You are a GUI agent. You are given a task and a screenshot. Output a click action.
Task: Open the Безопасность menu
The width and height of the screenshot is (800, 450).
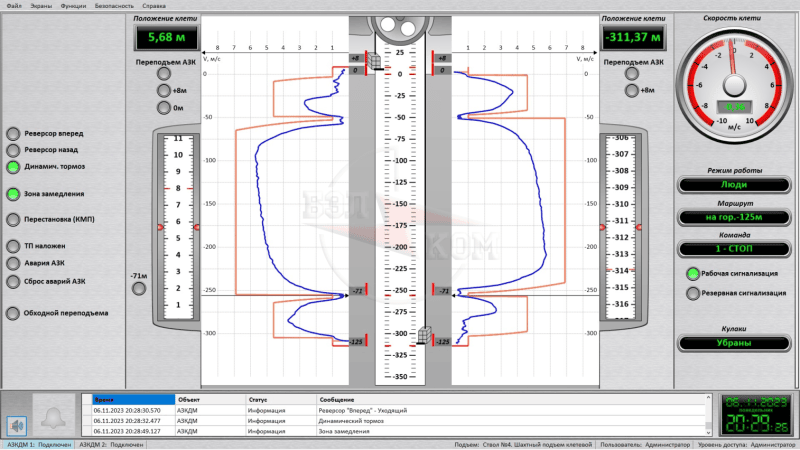tap(115, 5)
